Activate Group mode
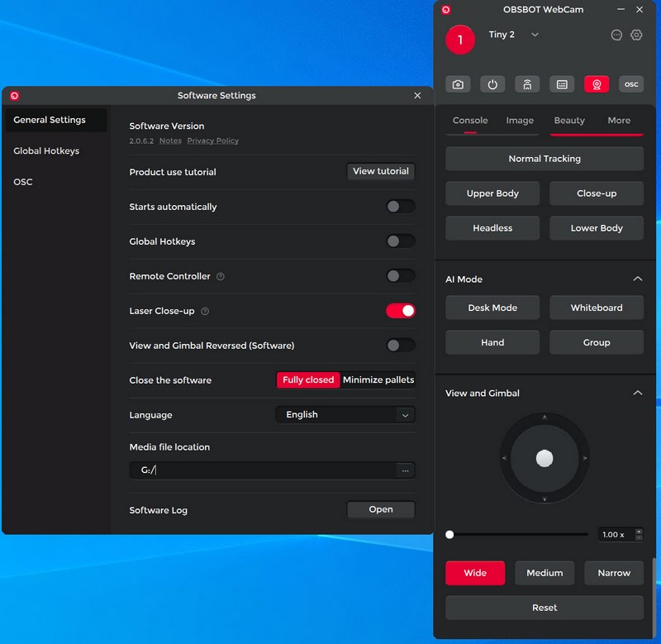Viewport: 661px width, 644px height. (x=597, y=342)
